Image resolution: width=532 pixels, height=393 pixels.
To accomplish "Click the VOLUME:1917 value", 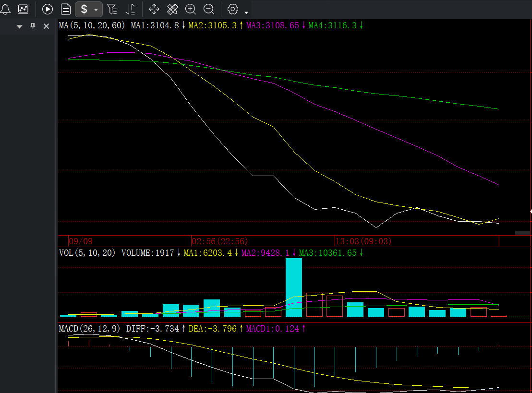I will (x=147, y=253).
